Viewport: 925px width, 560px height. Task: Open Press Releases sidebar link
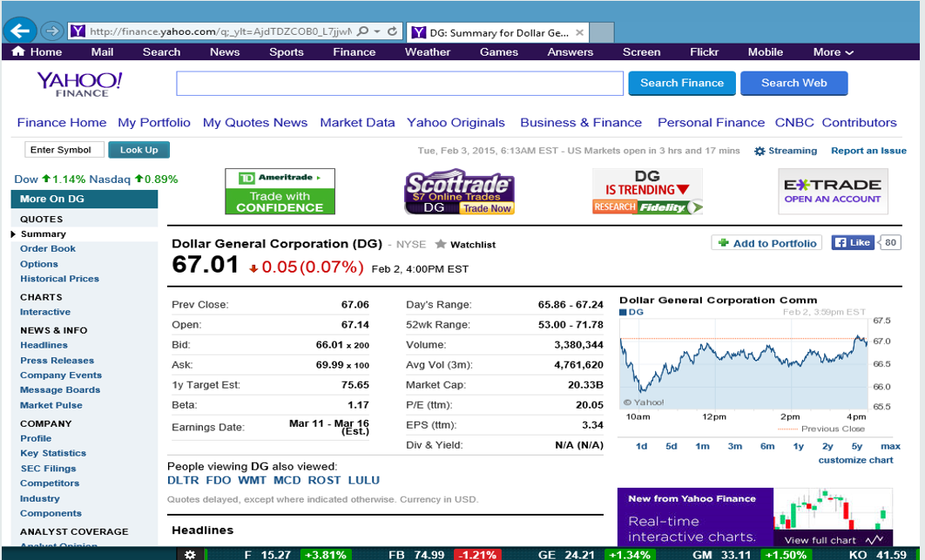pos(57,360)
